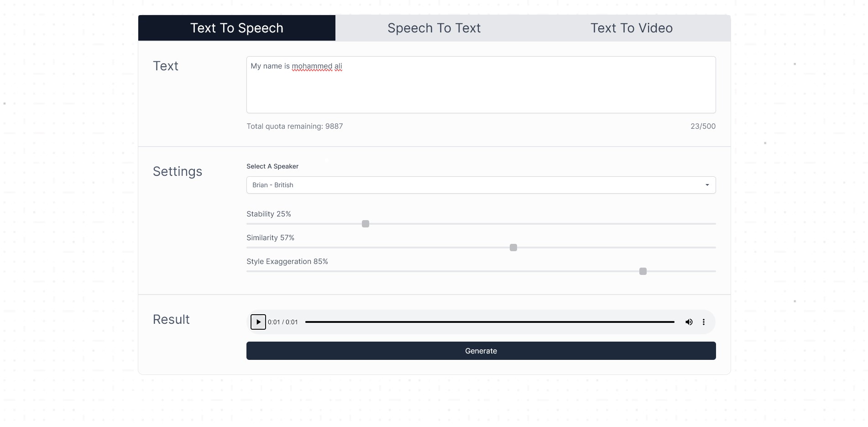
Task: Click the Total quota remaining text
Action: 295,126
